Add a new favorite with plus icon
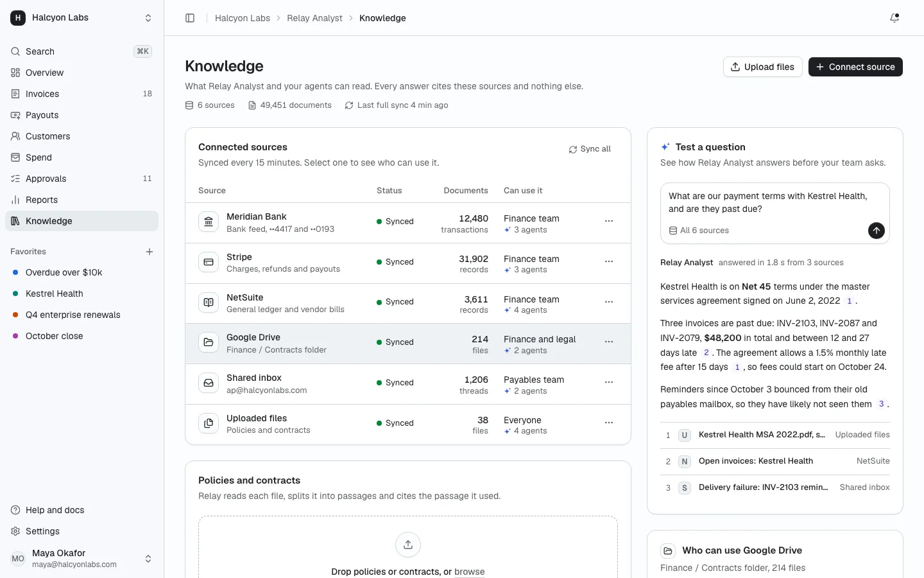Image resolution: width=924 pixels, height=578 pixels. point(150,252)
